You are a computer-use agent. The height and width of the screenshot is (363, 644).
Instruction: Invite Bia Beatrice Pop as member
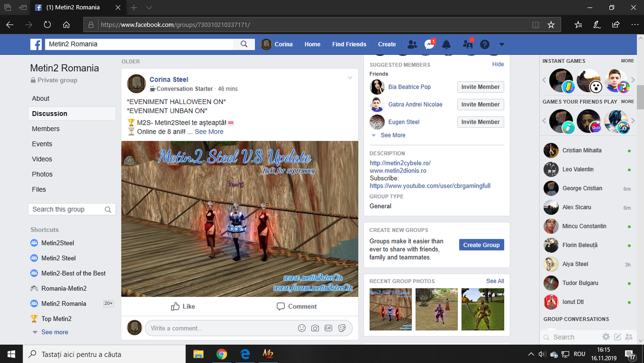480,87
